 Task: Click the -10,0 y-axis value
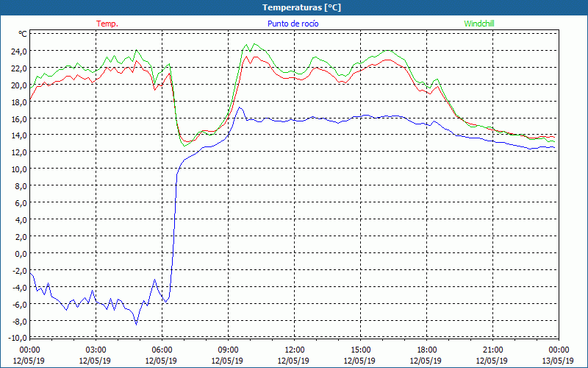18,338
